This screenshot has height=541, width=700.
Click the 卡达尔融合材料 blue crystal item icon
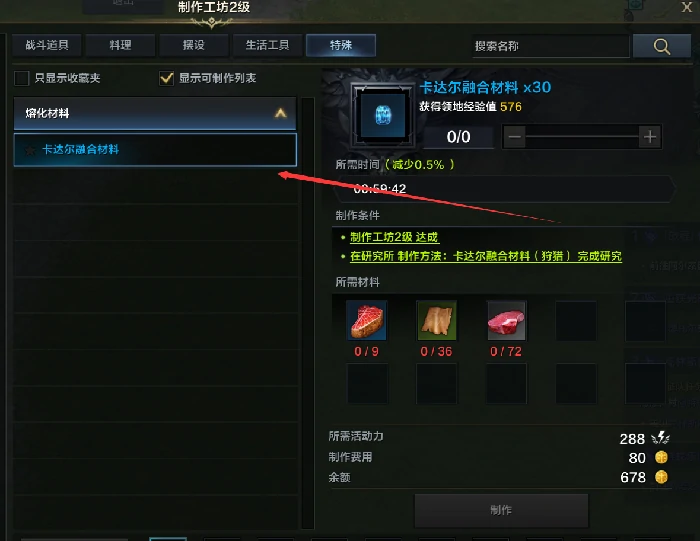[383, 115]
